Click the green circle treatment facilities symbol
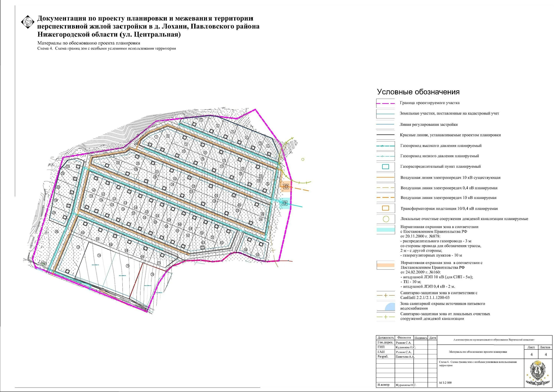 [386, 219]
